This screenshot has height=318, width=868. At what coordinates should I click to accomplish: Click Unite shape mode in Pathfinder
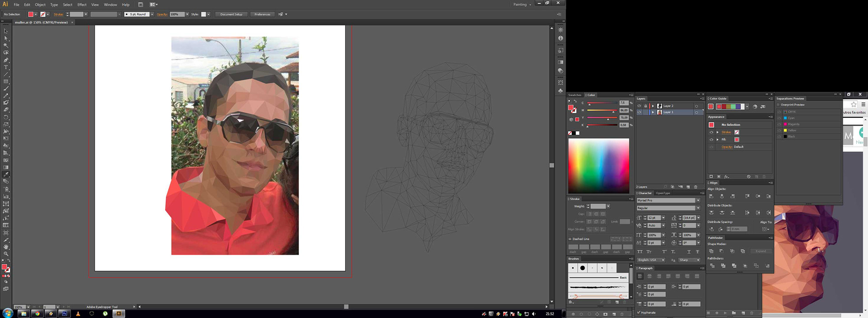[x=711, y=251]
